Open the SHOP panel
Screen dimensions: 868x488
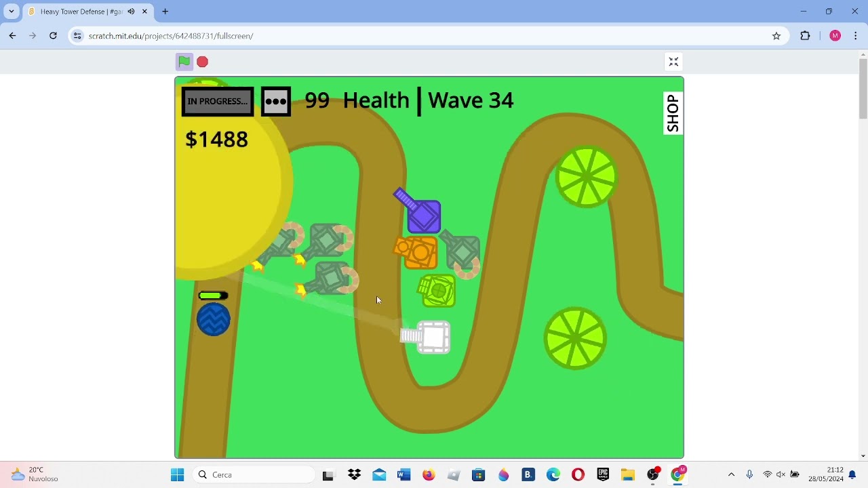673,113
